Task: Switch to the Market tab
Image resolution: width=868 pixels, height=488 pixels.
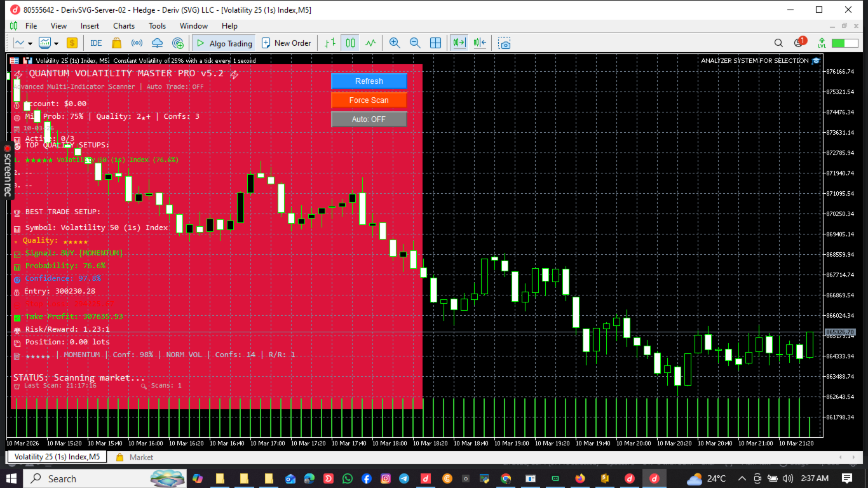Action: click(x=135, y=457)
